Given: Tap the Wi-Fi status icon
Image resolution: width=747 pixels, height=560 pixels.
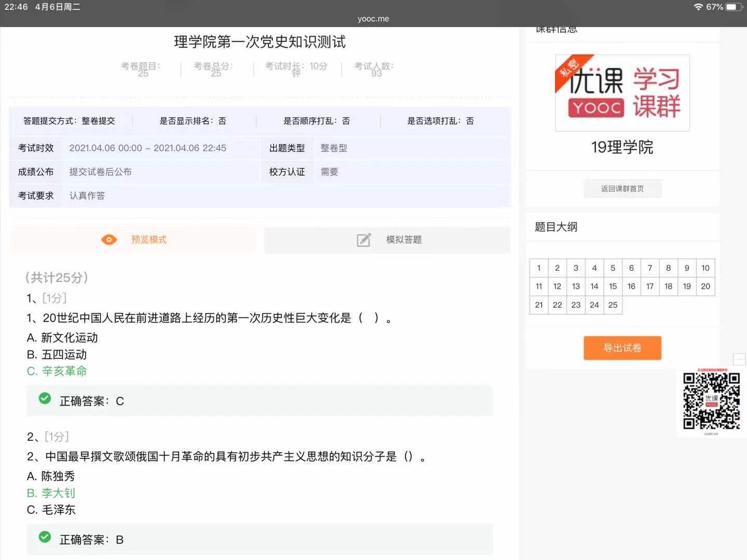Looking at the screenshot, I should [698, 7].
